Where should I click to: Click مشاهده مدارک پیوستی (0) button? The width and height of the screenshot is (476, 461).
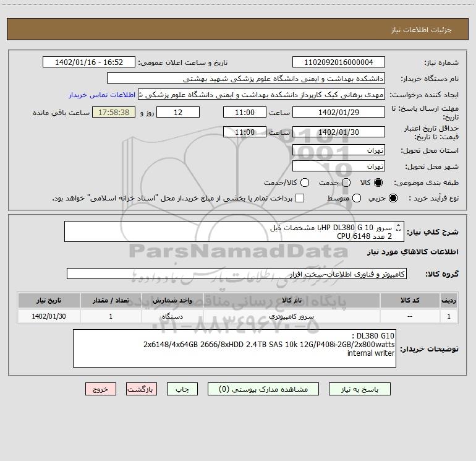click(x=263, y=389)
